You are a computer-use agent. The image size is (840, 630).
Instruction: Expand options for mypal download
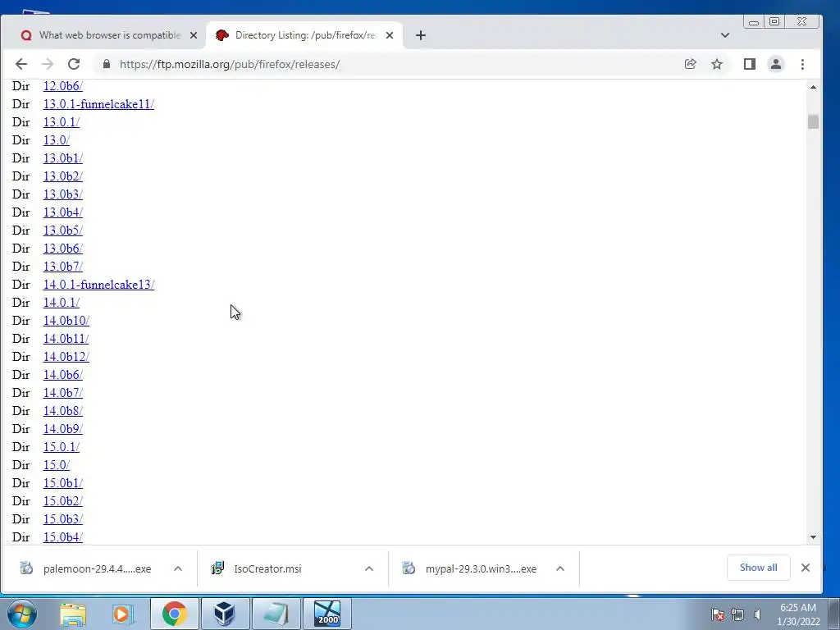pyautogui.click(x=559, y=569)
